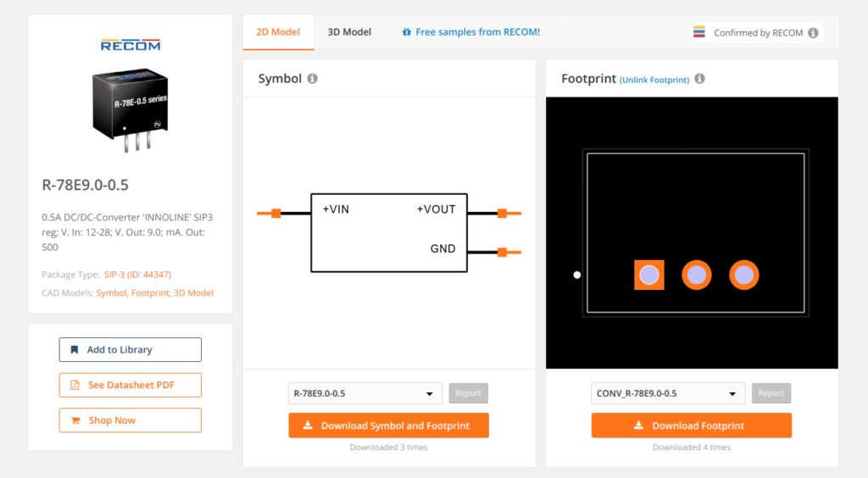Click the Symbol info icon
Image resolution: width=868 pixels, height=478 pixels.
312,79
